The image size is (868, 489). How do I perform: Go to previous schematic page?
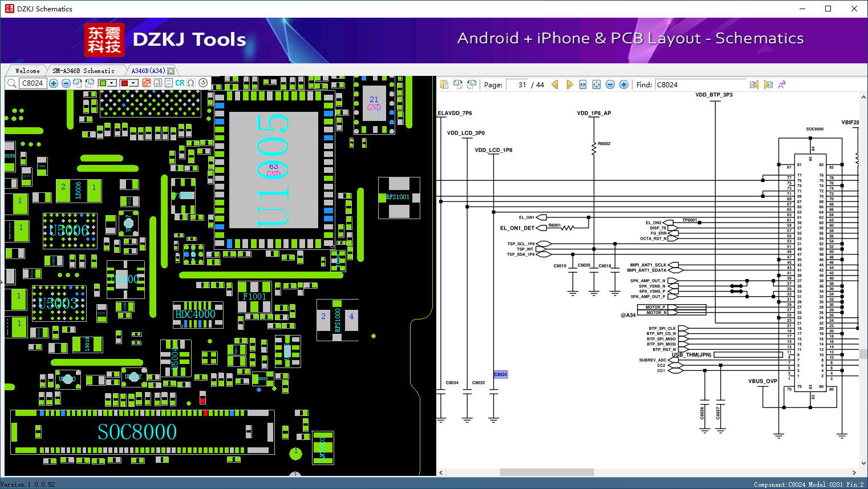click(x=555, y=84)
